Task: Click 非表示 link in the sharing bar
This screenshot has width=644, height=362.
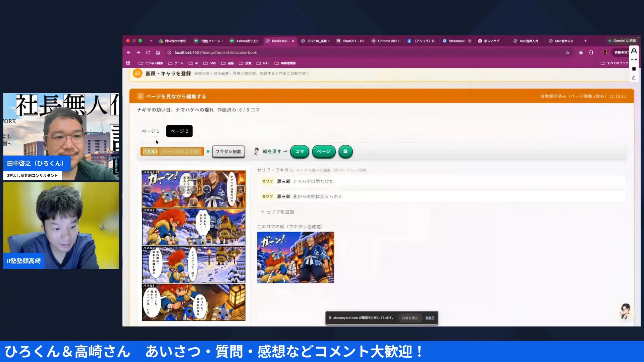Action: coord(430,318)
